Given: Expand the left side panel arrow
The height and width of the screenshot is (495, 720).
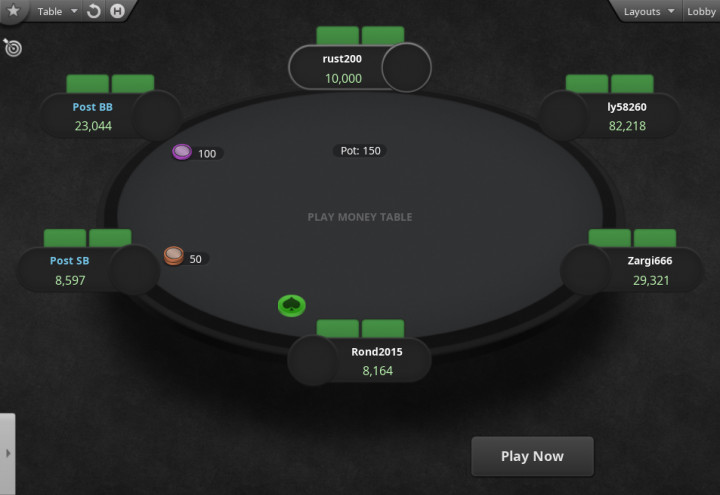Looking at the screenshot, I should coord(8,453).
